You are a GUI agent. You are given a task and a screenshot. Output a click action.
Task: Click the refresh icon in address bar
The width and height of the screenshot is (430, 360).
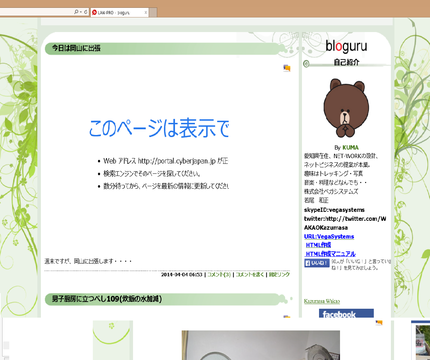click(x=86, y=12)
